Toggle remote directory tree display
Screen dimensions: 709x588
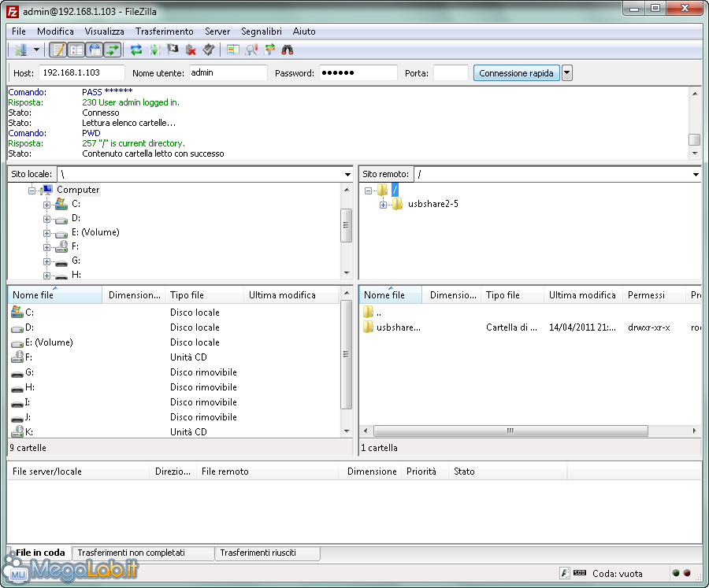click(x=95, y=50)
